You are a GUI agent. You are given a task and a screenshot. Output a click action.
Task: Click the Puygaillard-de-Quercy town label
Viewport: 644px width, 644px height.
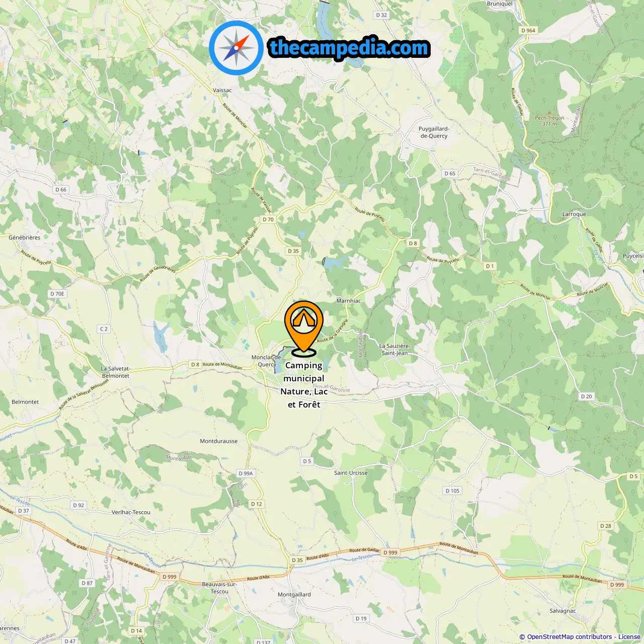(x=434, y=132)
